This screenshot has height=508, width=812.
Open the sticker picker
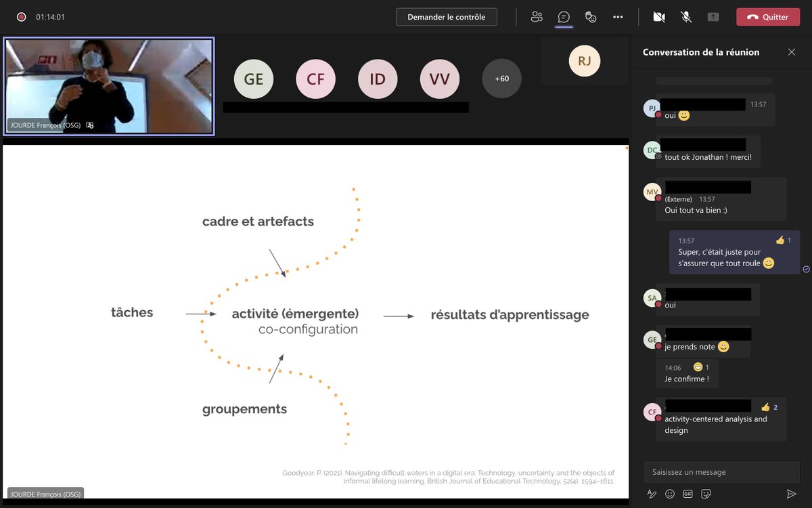706,494
